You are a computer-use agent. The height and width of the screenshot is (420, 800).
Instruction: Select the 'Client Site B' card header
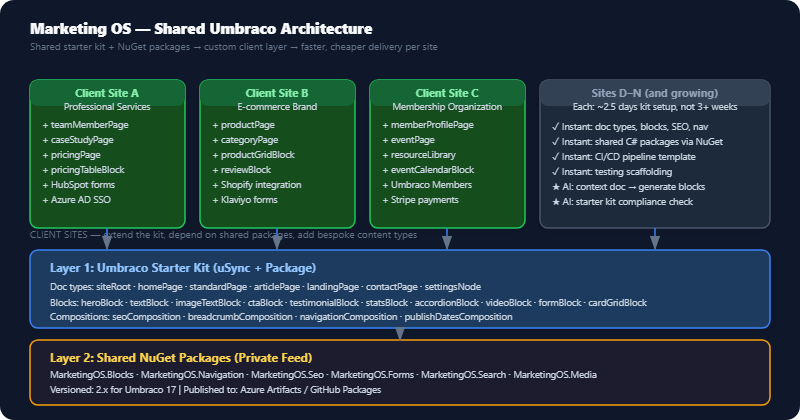tap(277, 93)
